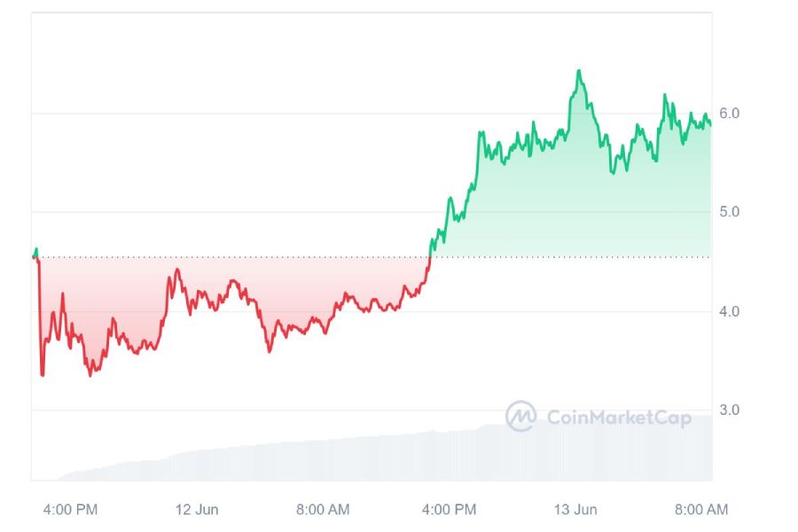The height and width of the screenshot is (532, 798).
Task: Click the 3.0 price axis label
Action: pyautogui.click(x=729, y=410)
